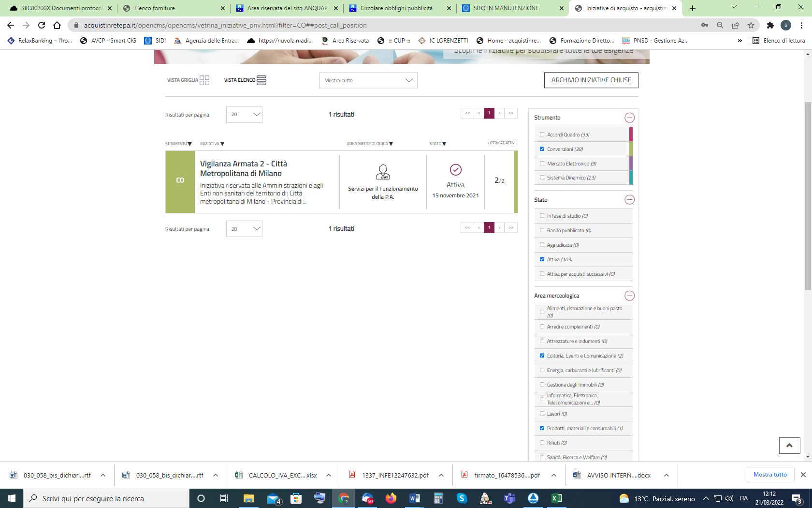Open the browser Extensions puzzle icon
This screenshot has height=508, width=812.
pos(770,25)
